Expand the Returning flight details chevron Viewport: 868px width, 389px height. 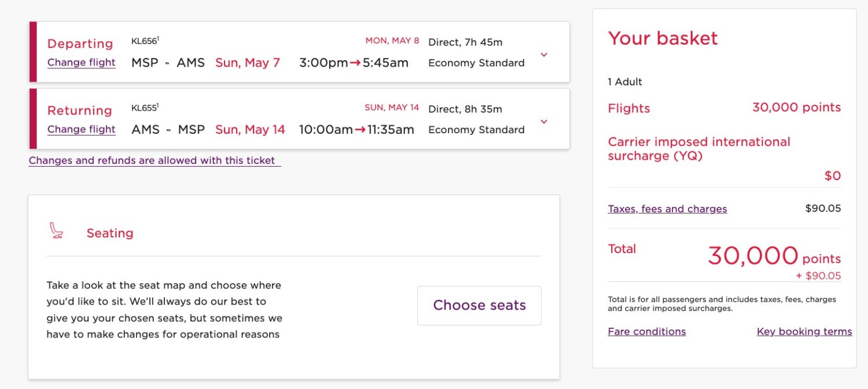[x=543, y=122]
